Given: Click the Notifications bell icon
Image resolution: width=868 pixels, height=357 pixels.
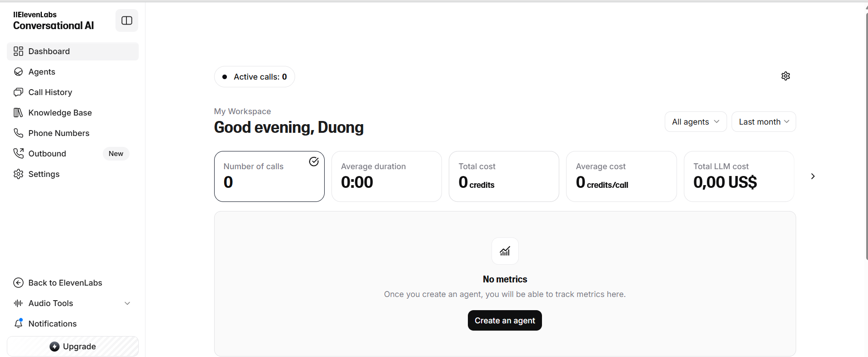Looking at the screenshot, I should [x=18, y=323].
